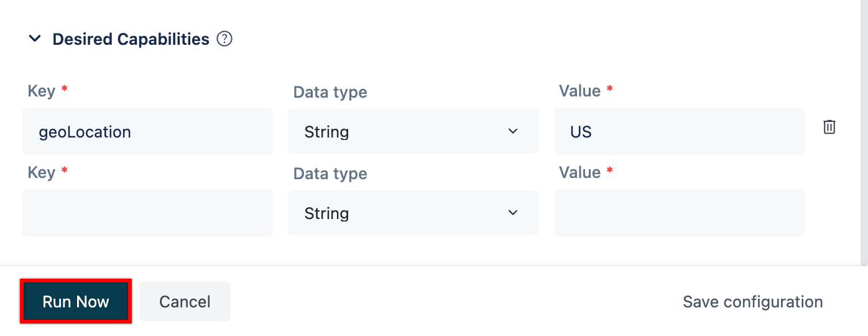The width and height of the screenshot is (868, 336).
Task: Delete the geoLocation capability row
Action: click(x=829, y=127)
